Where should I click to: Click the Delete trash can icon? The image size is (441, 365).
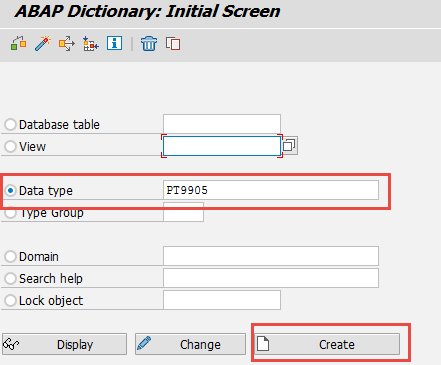149,44
